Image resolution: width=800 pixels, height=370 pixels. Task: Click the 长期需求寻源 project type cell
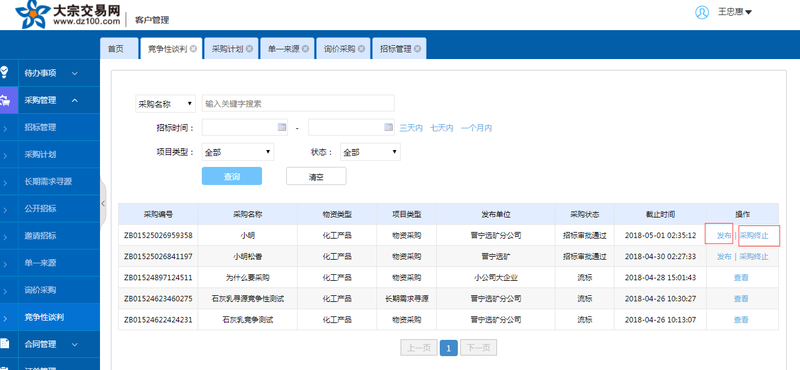[407, 299]
